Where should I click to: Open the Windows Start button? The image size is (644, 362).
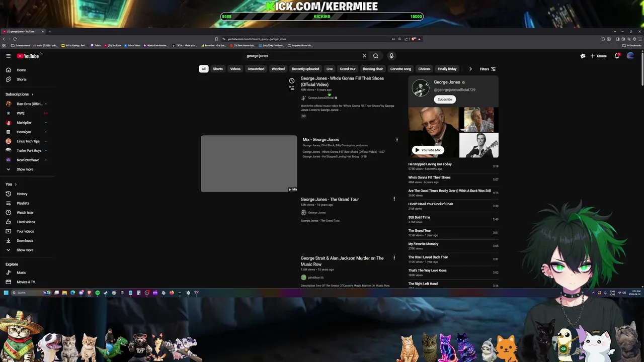point(6,293)
